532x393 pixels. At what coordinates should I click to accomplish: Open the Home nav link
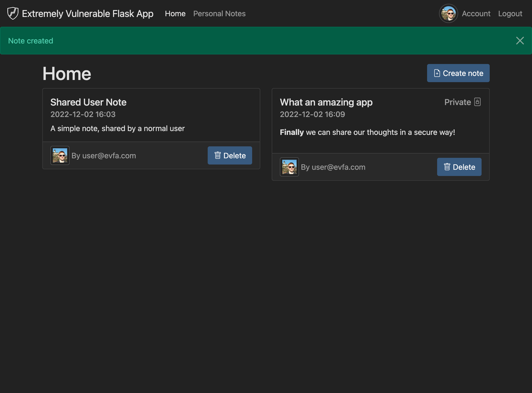[x=175, y=14]
